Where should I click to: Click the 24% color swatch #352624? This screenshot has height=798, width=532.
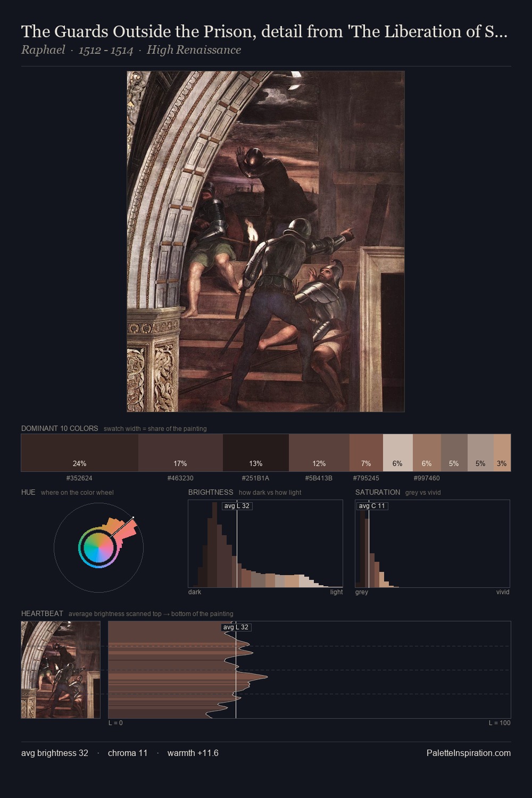coord(80,453)
